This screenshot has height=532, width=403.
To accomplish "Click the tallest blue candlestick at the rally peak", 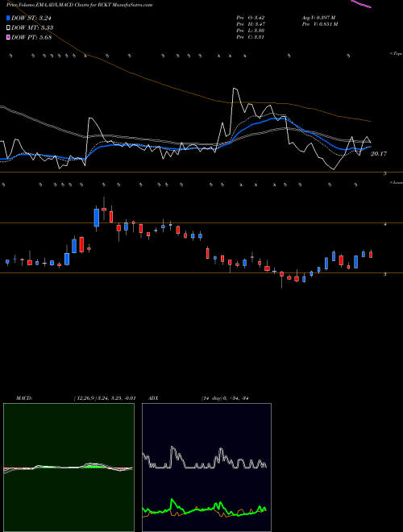I will point(97,218).
